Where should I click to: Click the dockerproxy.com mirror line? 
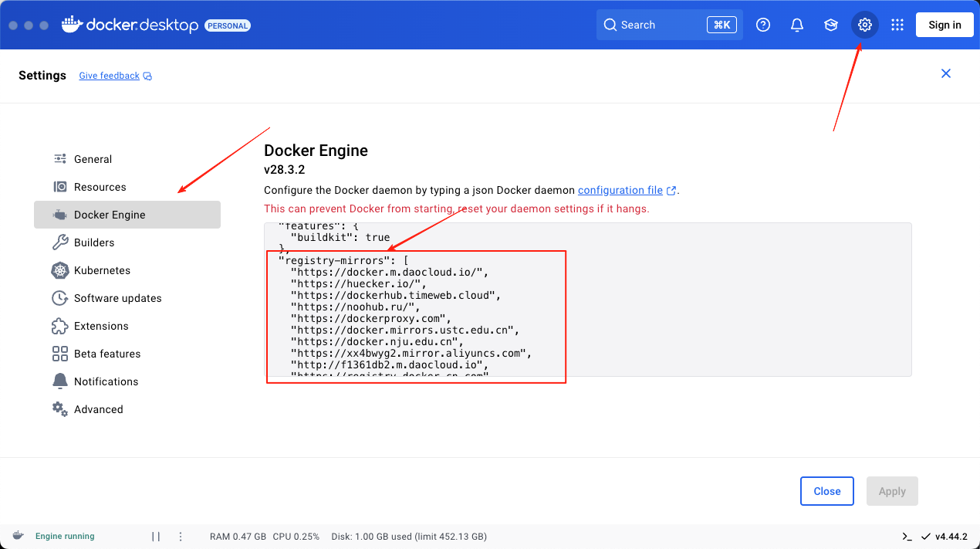[x=370, y=318]
